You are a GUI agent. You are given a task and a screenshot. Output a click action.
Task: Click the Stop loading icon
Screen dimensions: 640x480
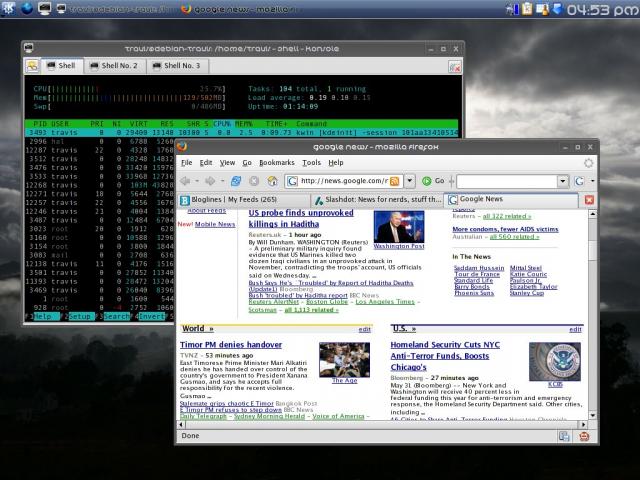click(x=254, y=181)
